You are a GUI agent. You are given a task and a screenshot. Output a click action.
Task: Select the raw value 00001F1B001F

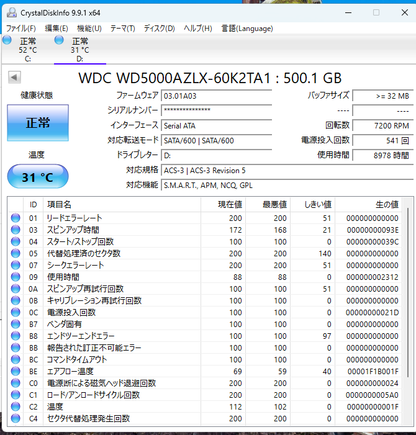(373, 371)
